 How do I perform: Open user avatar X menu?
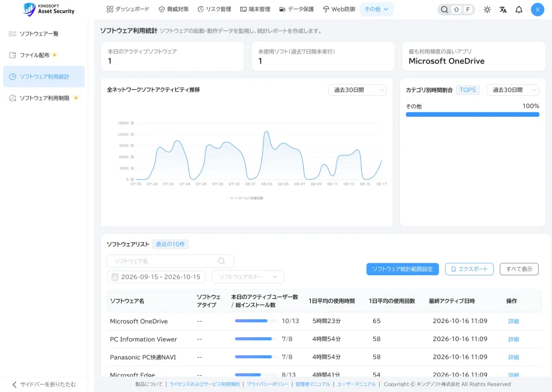(537, 9)
